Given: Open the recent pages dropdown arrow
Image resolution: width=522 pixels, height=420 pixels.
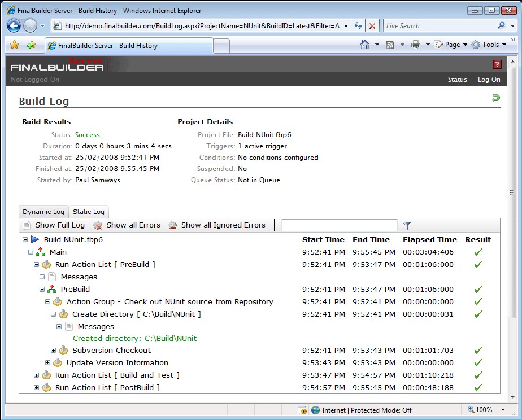Looking at the screenshot, I should pos(42,26).
